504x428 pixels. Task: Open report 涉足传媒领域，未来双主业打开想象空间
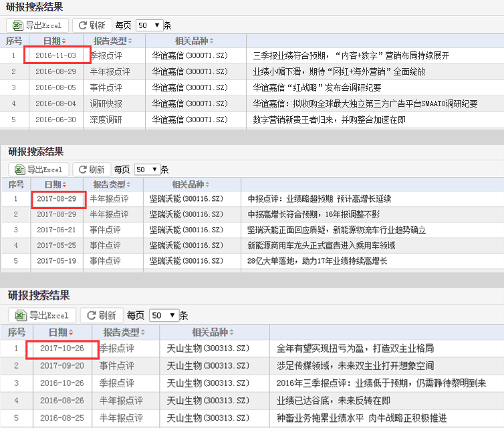click(x=355, y=366)
